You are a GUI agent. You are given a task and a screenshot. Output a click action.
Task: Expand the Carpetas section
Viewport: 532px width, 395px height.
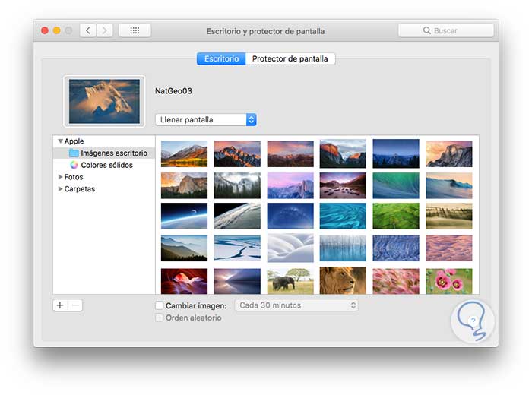coord(60,188)
